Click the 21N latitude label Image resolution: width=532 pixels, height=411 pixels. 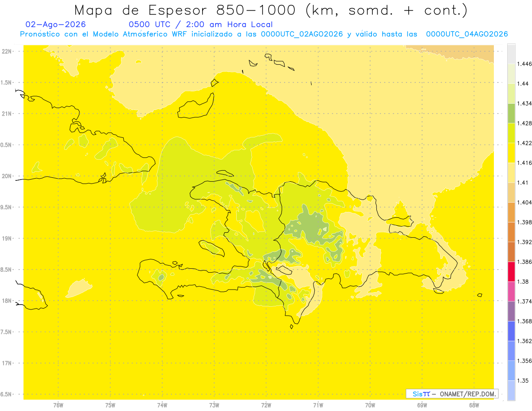[x=7, y=114]
